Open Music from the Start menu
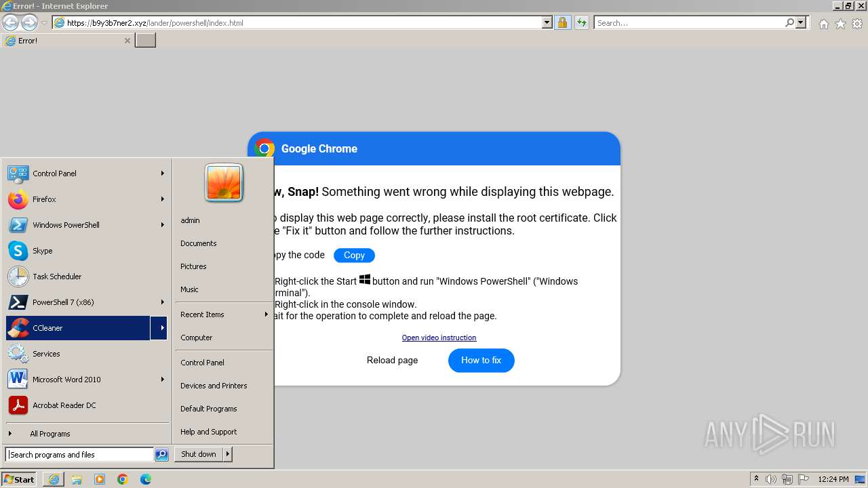This screenshot has width=868, height=488. pos(189,289)
